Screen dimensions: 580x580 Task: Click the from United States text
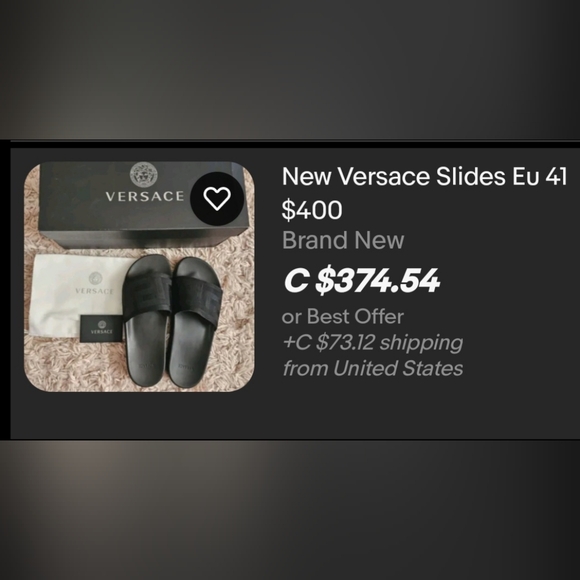click(373, 368)
